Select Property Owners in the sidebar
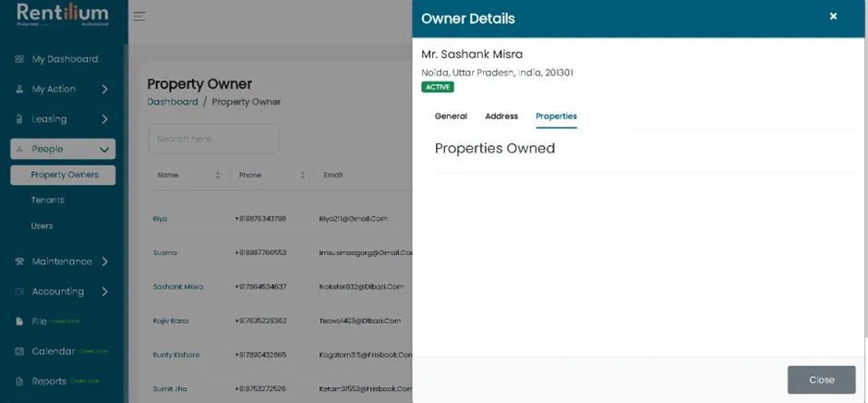 pos(63,176)
